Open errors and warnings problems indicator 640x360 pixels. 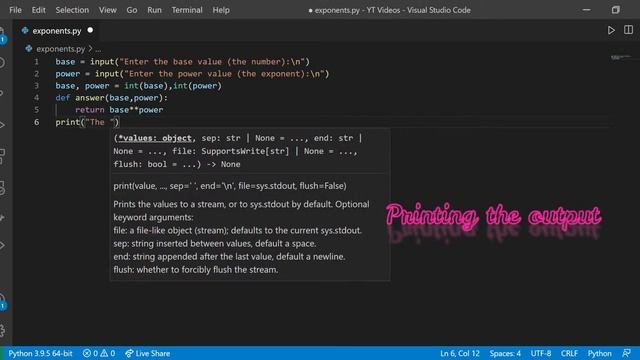click(x=99, y=353)
